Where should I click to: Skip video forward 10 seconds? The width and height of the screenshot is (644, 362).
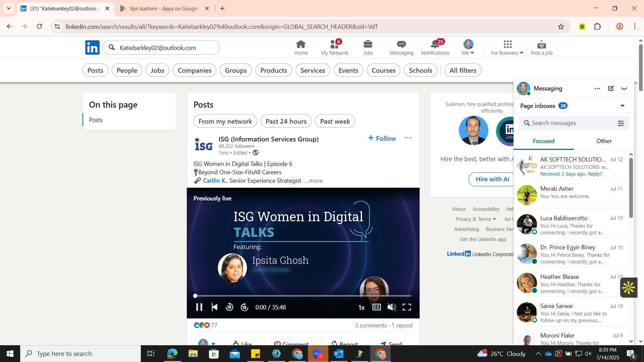click(245, 307)
